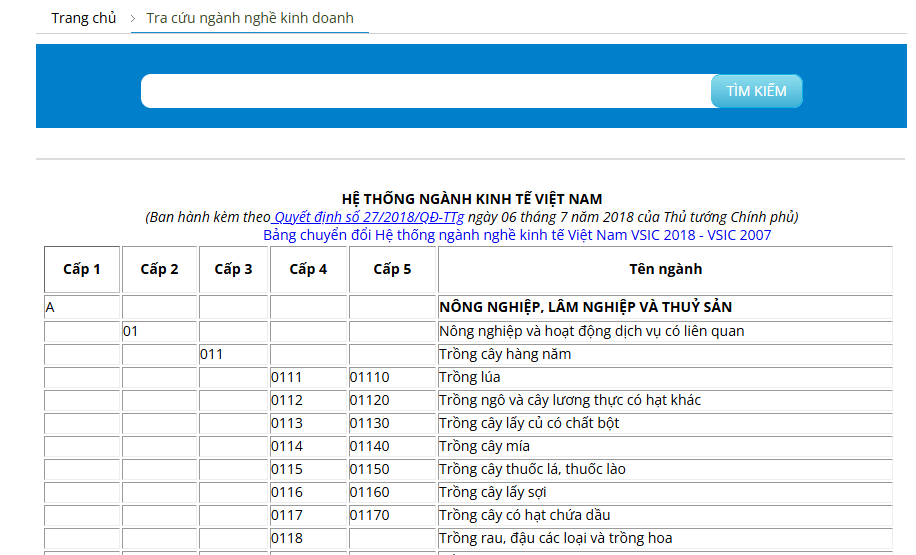Select Tra cứu ngành nghề kinh doanh tab

pyautogui.click(x=250, y=18)
